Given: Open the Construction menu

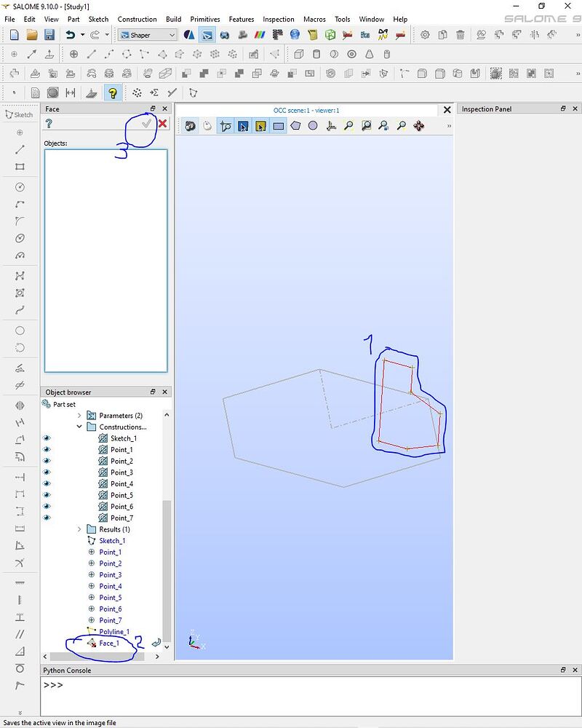Looking at the screenshot, I should click(x=137, y=20).
